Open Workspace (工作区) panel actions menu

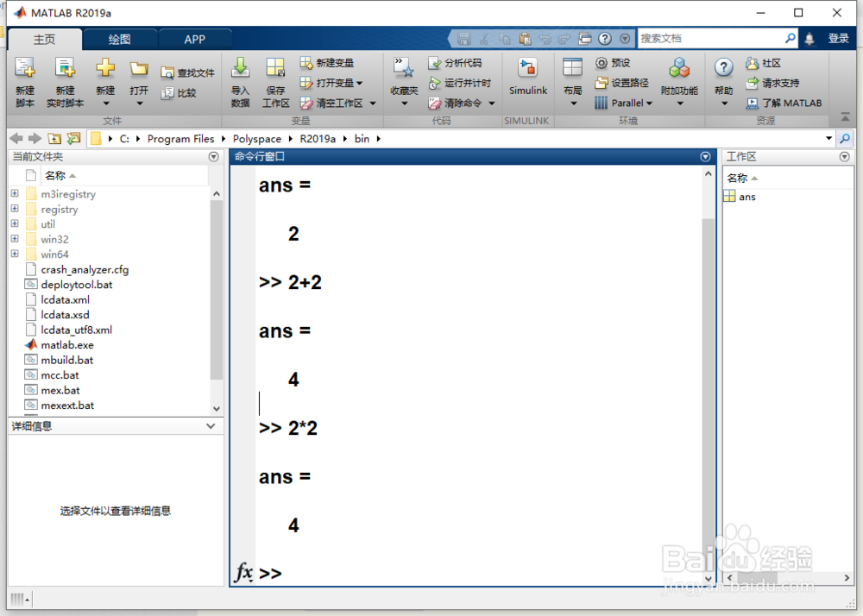(x=844, y=157)
